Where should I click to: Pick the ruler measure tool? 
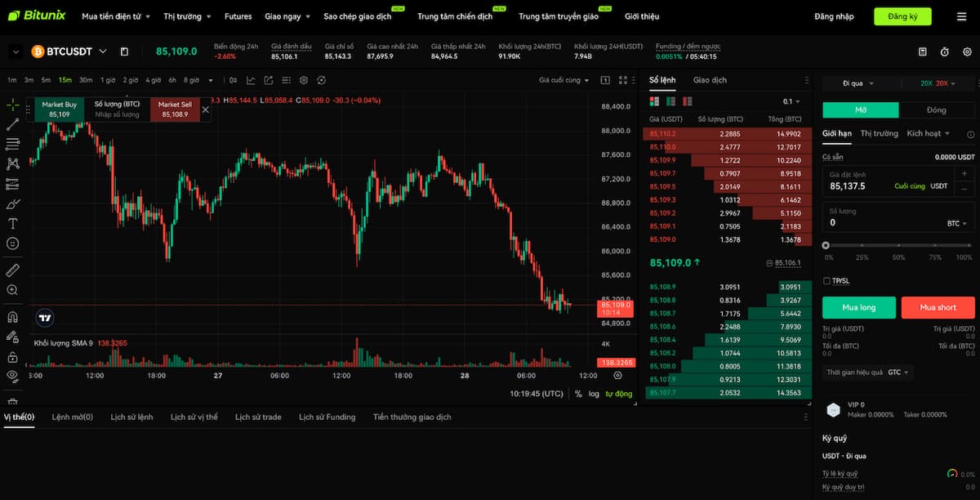coord(12,270)
